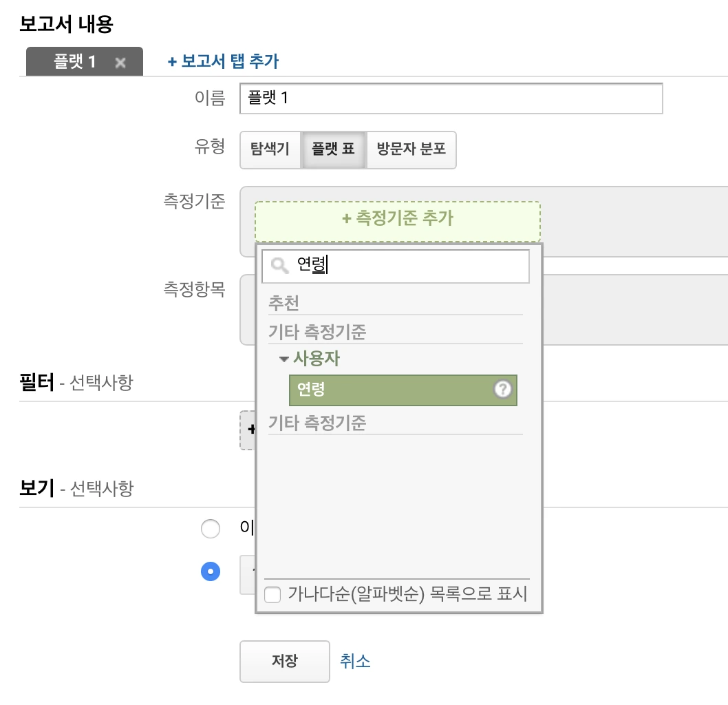The height and width of the screenshot is (705, 728).
Task: Collapse the 사용자 category triangle
Action: (283, 359)
